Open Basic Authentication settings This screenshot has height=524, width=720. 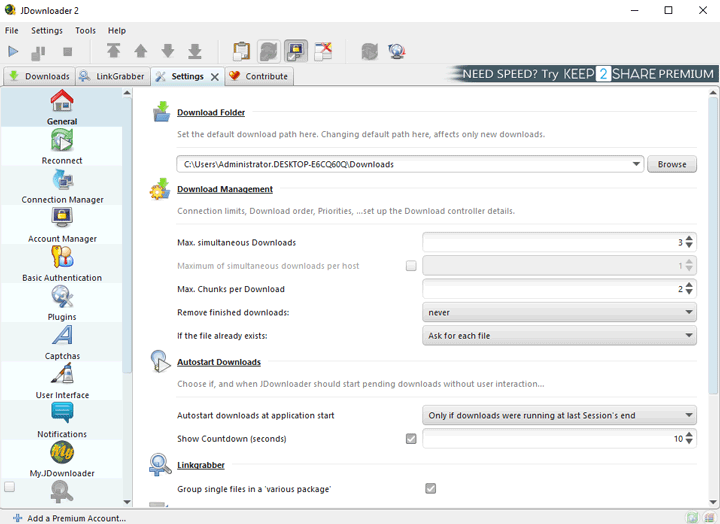(62, 264)
